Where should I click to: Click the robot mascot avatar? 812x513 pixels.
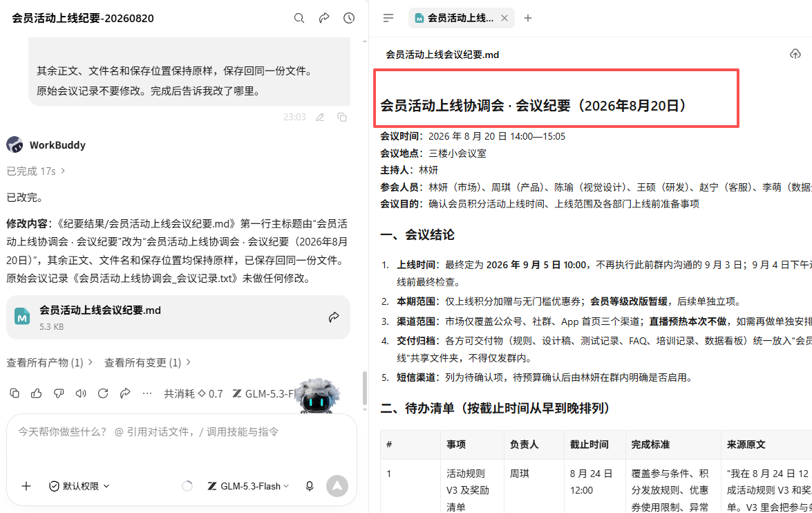[x=318, y=396]
